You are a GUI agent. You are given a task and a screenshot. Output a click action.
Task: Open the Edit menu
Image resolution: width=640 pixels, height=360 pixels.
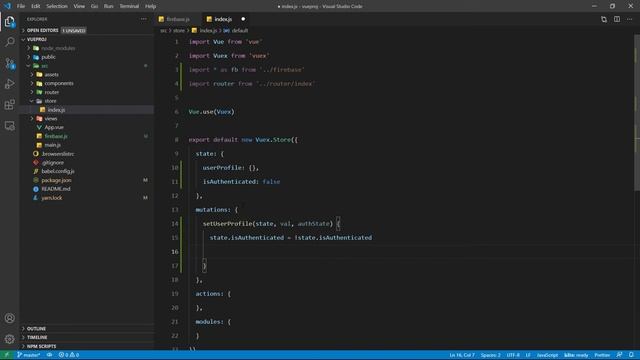[x=36, y=6]
